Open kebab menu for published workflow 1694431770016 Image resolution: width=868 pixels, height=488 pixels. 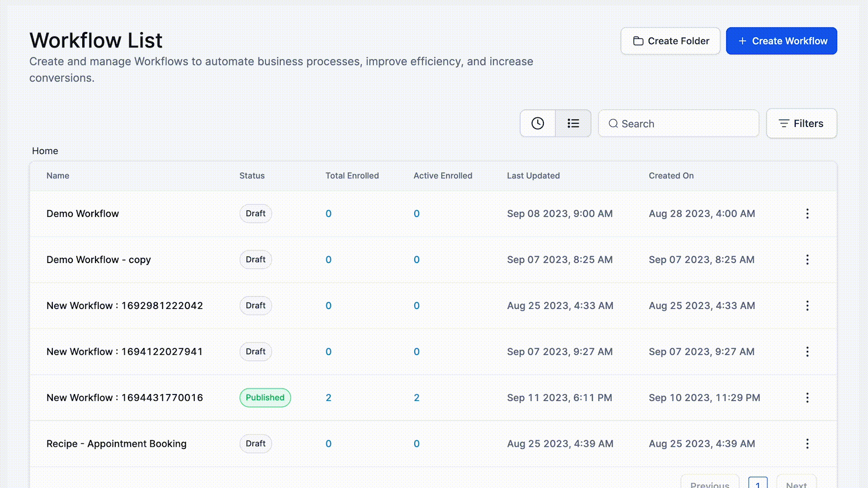[x=807, y=398]
